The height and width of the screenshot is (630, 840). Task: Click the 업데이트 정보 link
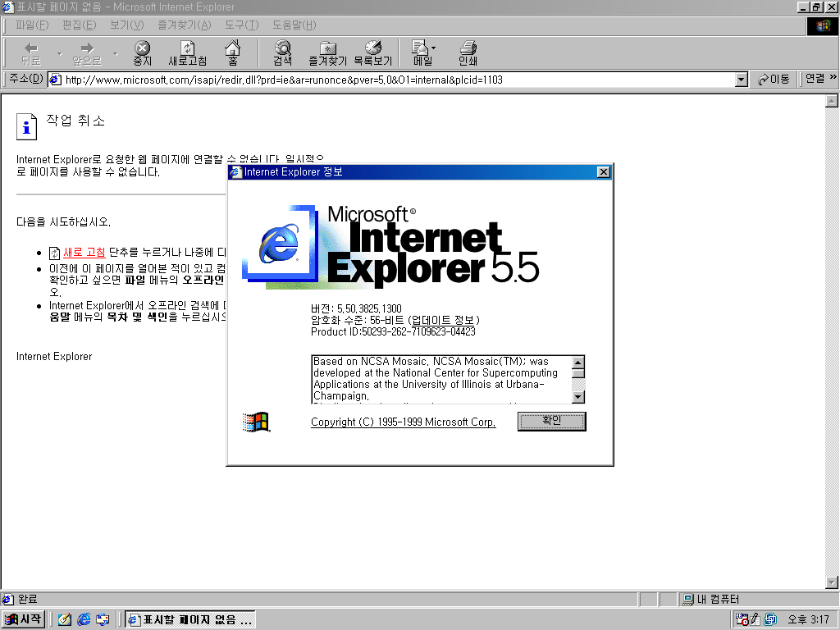443,321
